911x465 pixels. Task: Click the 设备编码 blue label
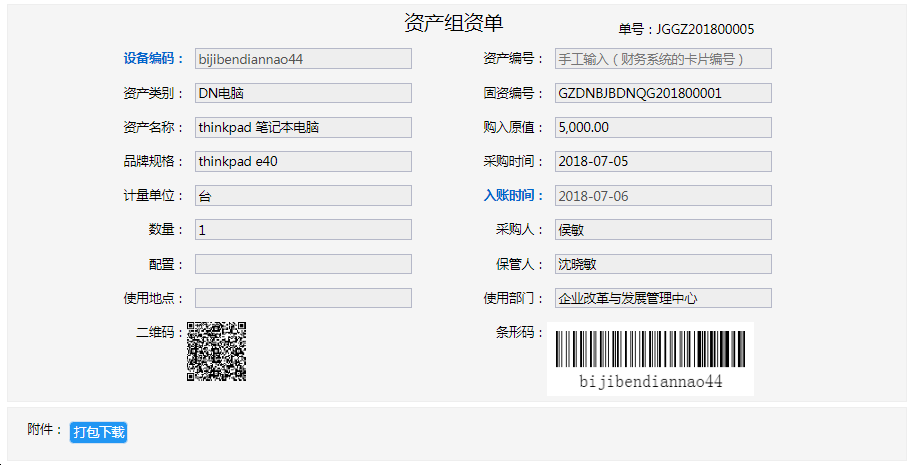[148, 59]
